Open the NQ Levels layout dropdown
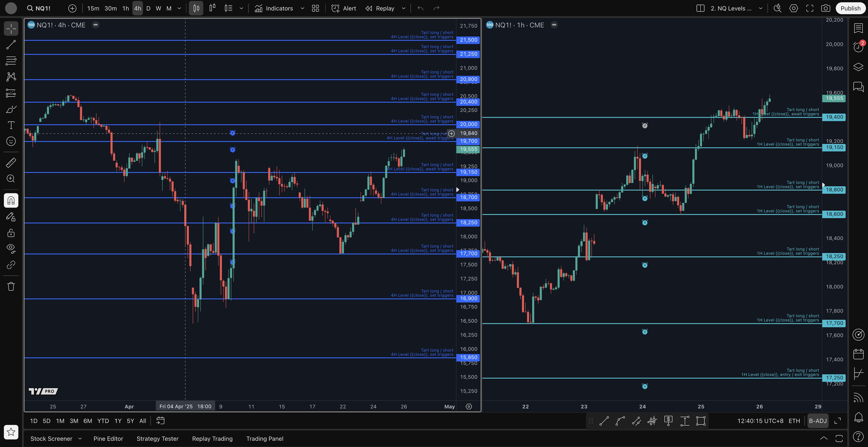868x447 pixels. 760,8
